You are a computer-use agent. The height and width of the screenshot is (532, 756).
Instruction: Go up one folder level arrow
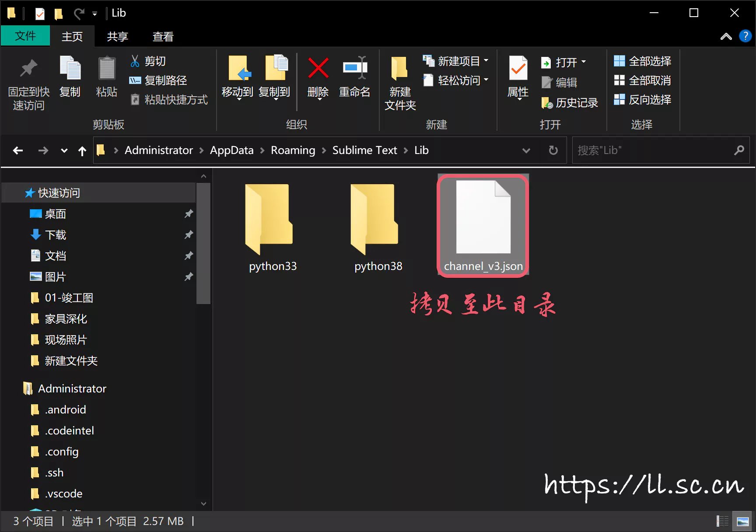82,151
